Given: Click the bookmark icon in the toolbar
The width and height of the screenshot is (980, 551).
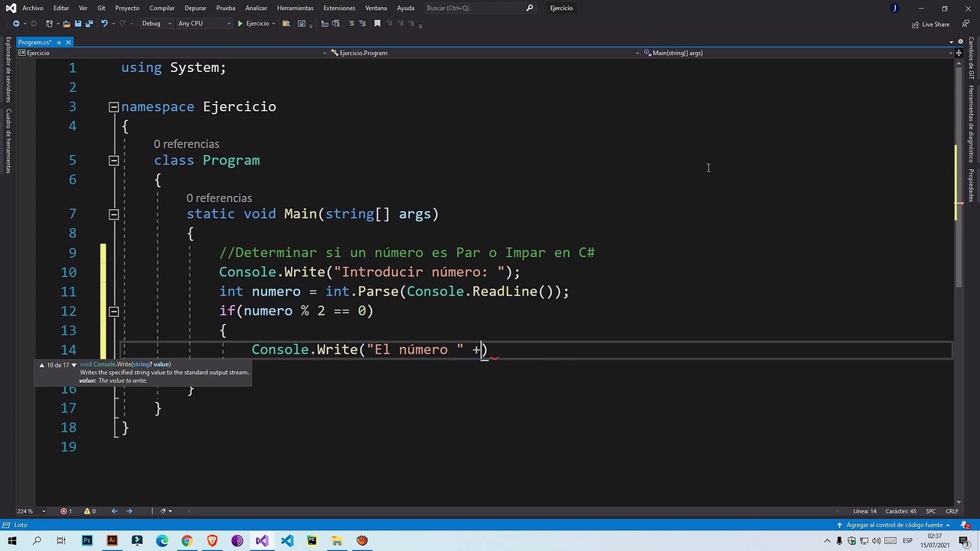Looking at the screenshot, I should tap(377, 24).
